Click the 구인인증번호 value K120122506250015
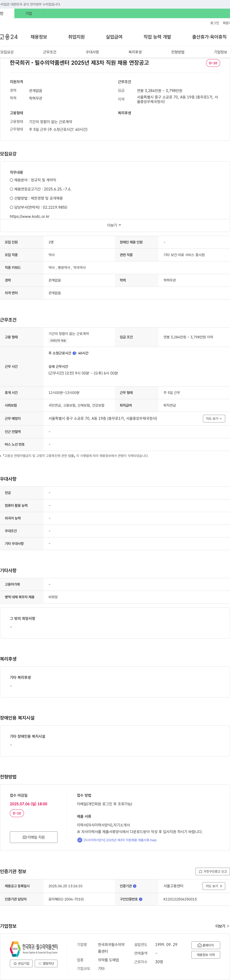Image resolution: width=230 pixels, height=980 pixels. [x=180, y=899]
